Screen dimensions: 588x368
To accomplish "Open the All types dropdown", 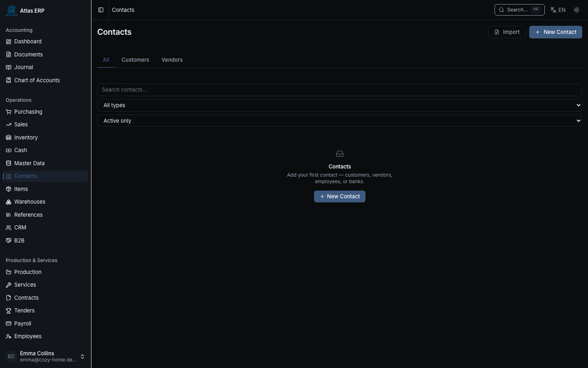I will (340, 105).
